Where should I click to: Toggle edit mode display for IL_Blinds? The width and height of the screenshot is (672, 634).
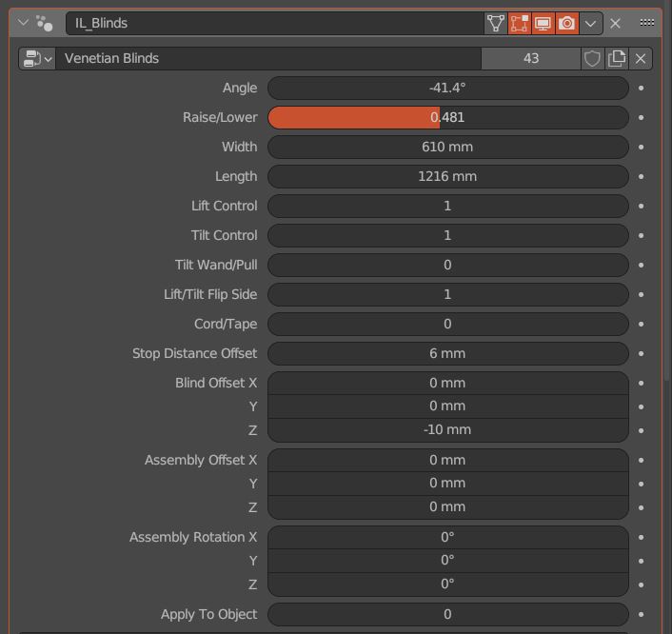(x=520, y=23)
